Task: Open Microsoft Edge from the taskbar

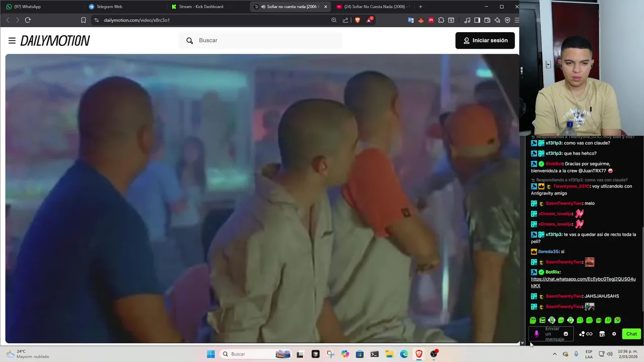Action: pyautogui.click(x=404, y=354)
